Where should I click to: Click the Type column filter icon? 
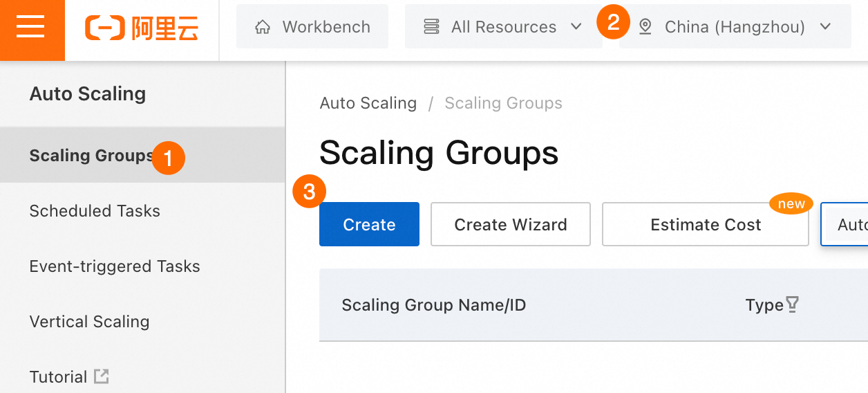(793, 304)
